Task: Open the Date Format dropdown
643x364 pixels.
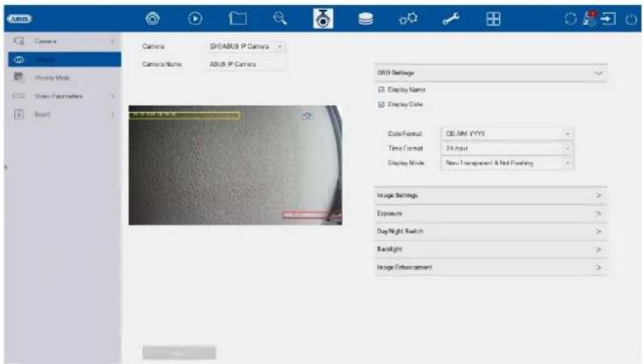Action: pos(507,134)
